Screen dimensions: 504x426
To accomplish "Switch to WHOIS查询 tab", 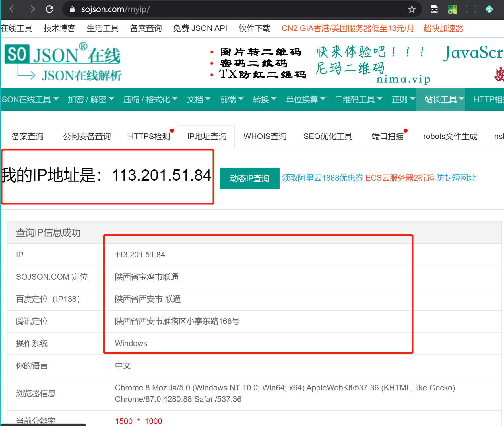I will 265,137.
